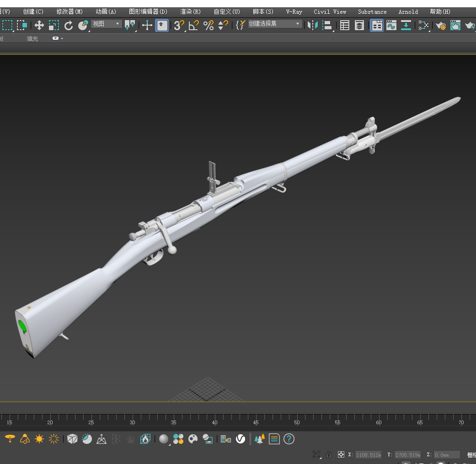
Task: Click the paint palette icon
Action: click(x=193, y=439)
